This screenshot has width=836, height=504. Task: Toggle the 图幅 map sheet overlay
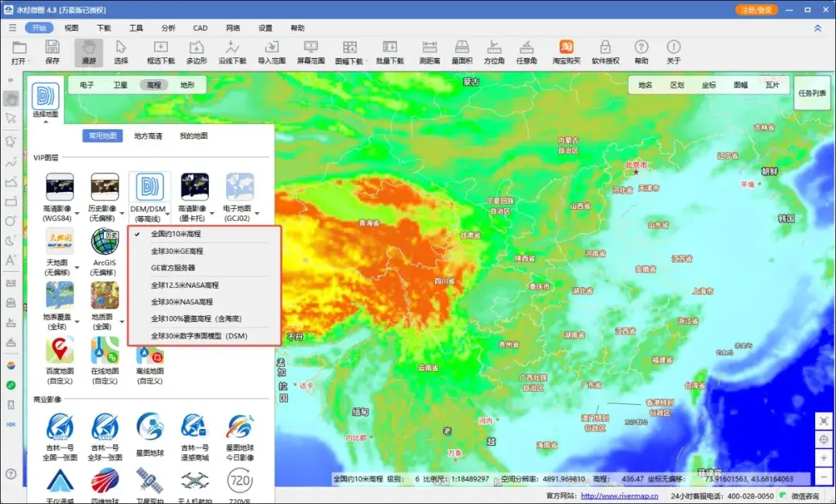(x=741, y=85)
